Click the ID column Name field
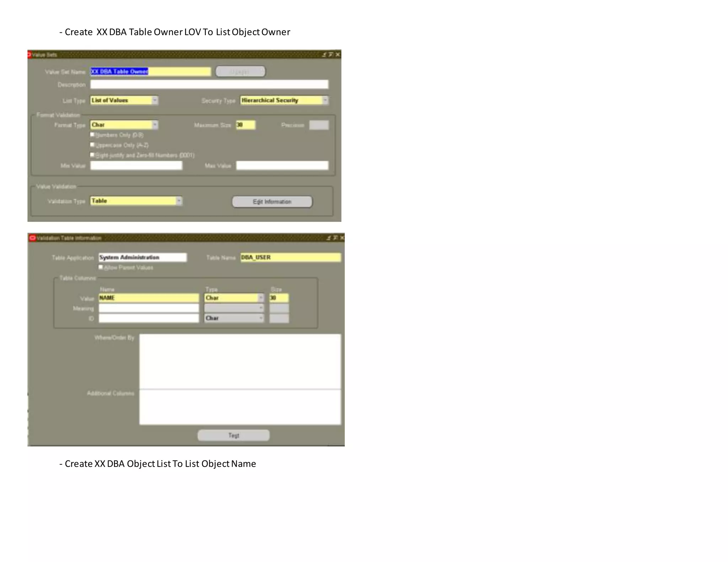The image size is (728, 562). point(149,318)
